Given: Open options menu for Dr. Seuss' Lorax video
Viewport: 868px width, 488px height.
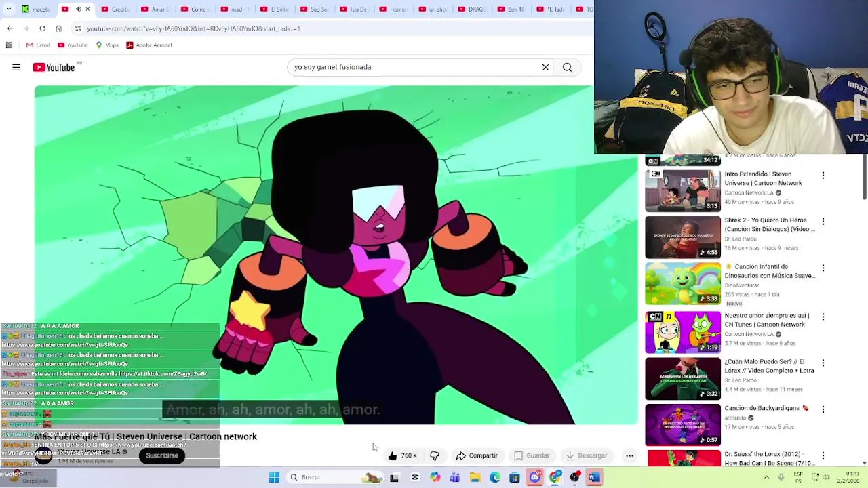Looking at the screenshot, I should [823, 455].
